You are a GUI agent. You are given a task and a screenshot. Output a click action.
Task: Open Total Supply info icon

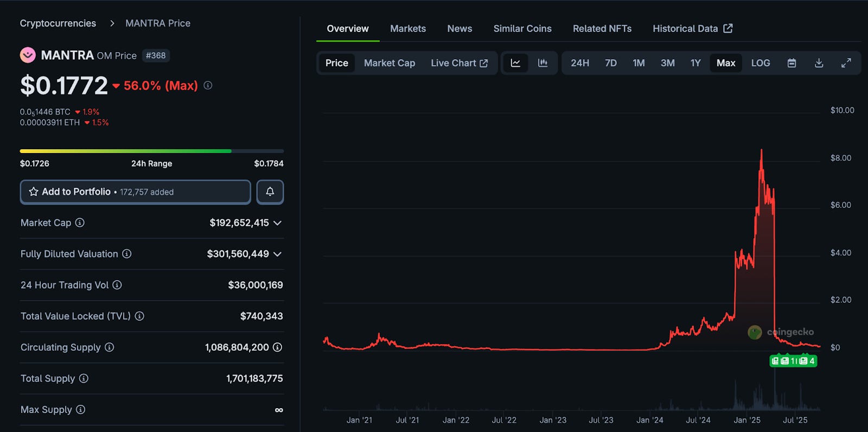click(x=84, y=378)
